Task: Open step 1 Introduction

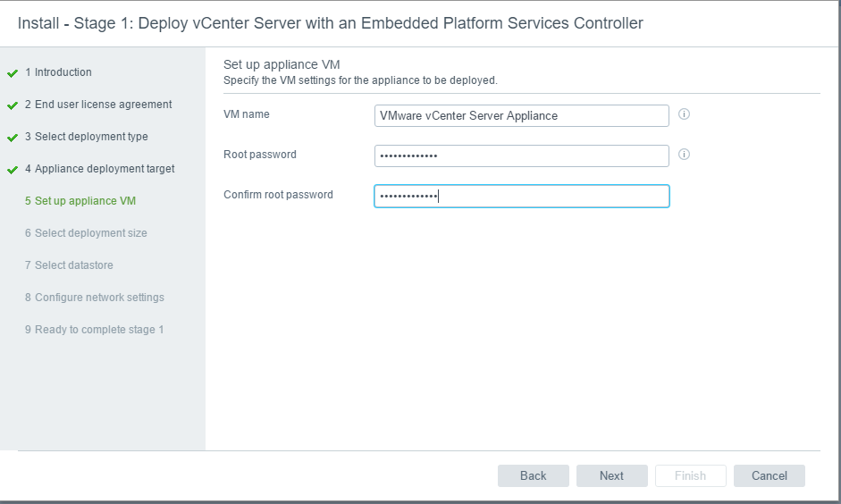Action: (58, 72)
